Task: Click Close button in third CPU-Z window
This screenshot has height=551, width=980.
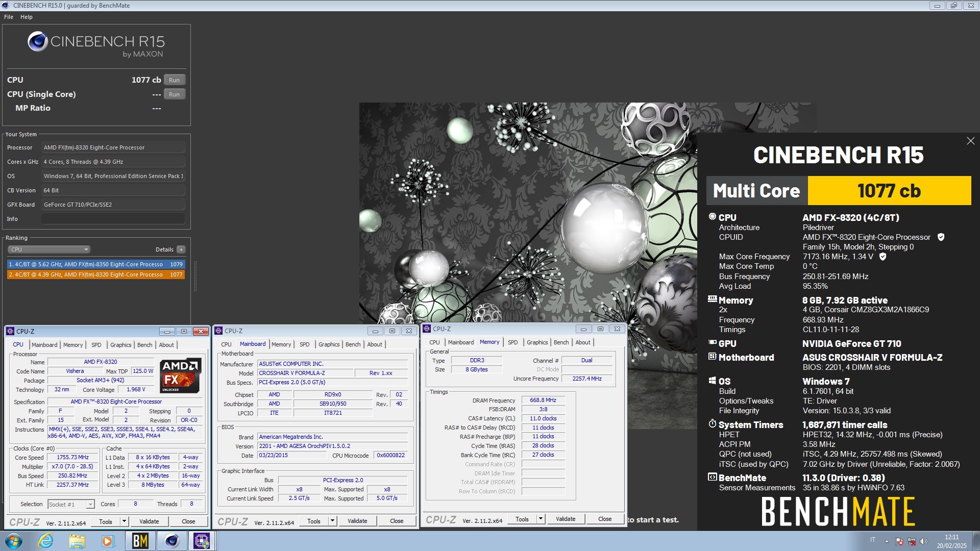Action: click(x=605, y=519)
